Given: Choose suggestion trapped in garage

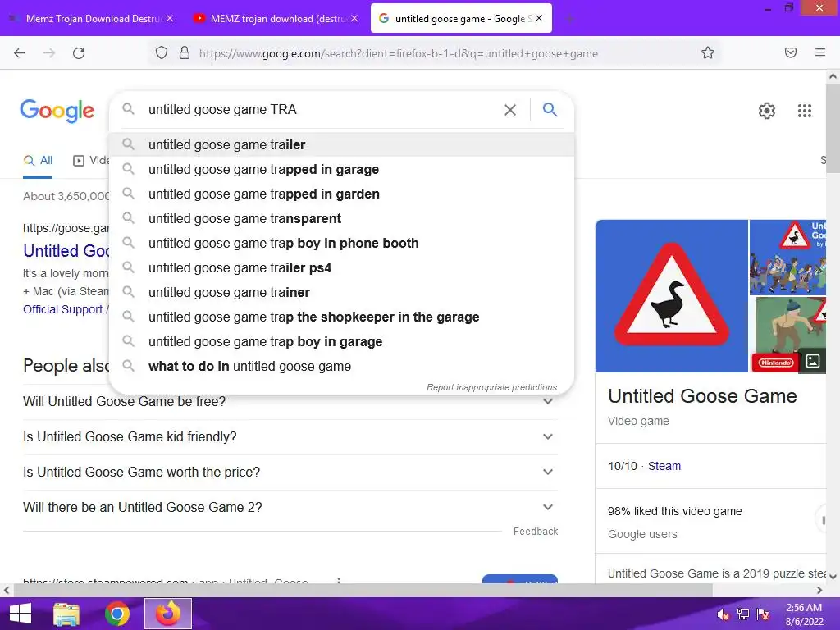Looking at the screenshot, I should 341,169.
